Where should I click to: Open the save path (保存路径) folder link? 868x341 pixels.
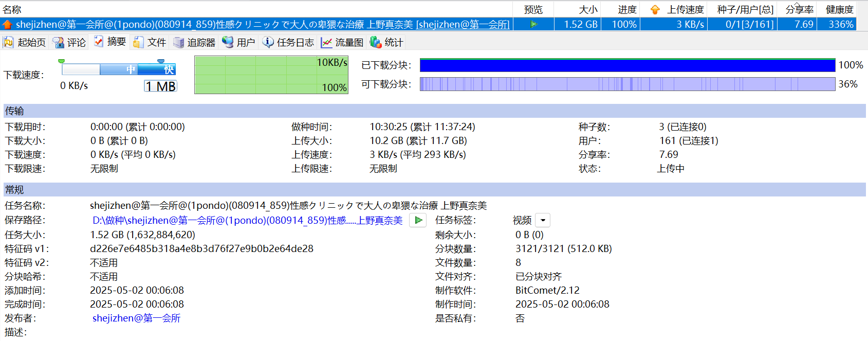[x=247, y=220]
